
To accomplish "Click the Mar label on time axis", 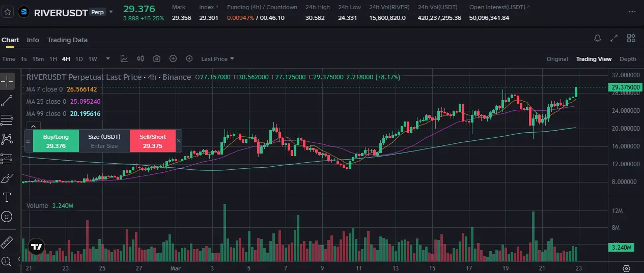I will 176,268.
